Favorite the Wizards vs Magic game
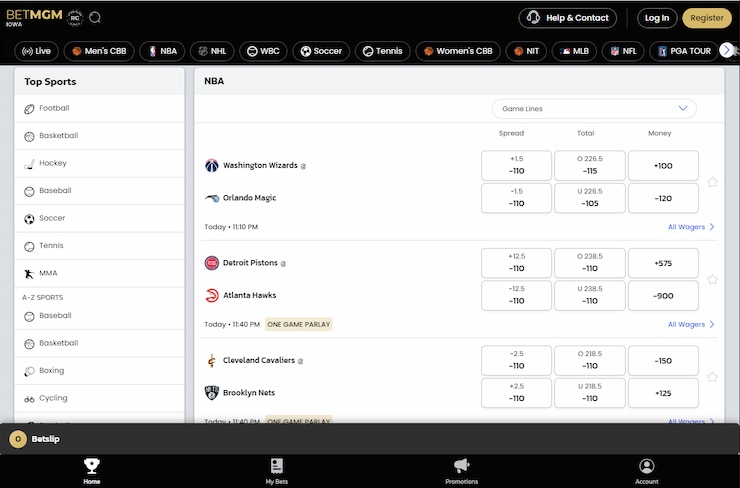The image size is (740, 488). click(712, 182)
